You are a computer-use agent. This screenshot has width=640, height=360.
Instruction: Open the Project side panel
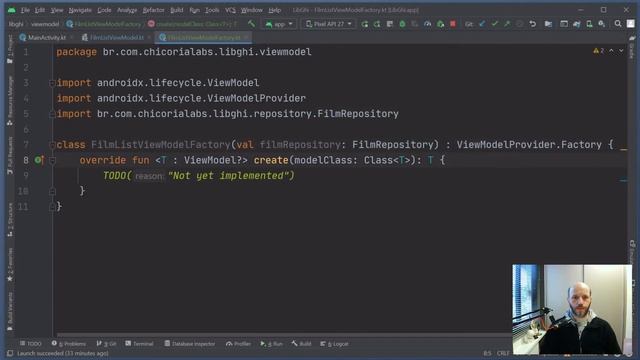(x=10, y=50)
